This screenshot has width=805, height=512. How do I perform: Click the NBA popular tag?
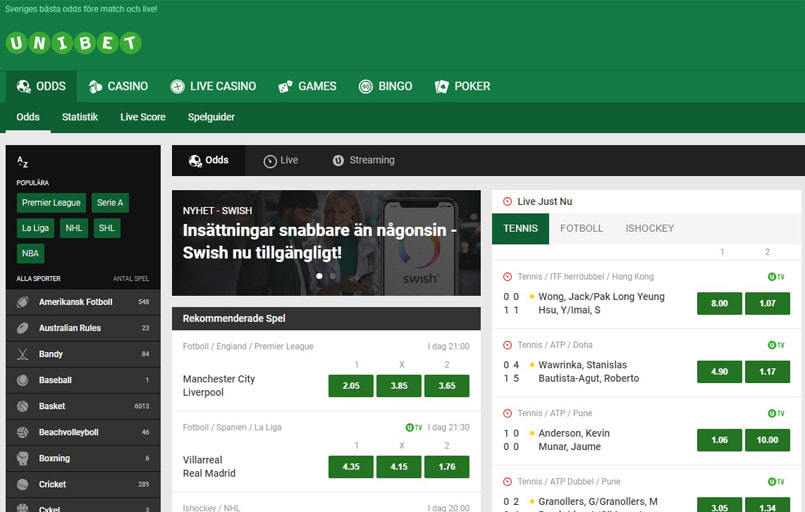pos(30,254)
